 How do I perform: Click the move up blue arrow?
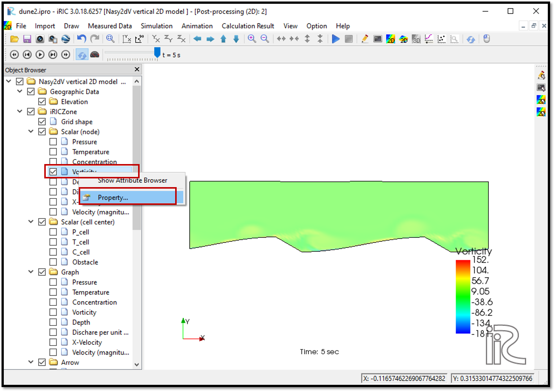223,39
